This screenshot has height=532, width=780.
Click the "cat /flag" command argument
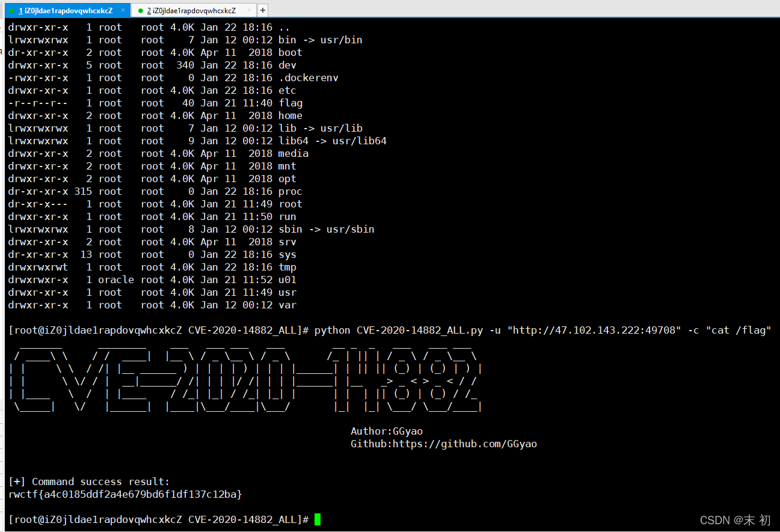[739, 330]
